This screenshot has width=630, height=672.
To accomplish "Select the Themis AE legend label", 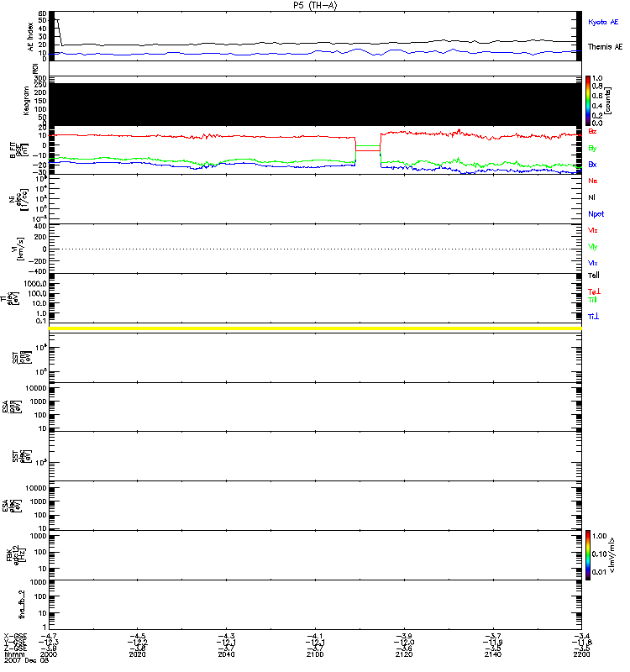I will pyautogui.click(x=605, y=47).
